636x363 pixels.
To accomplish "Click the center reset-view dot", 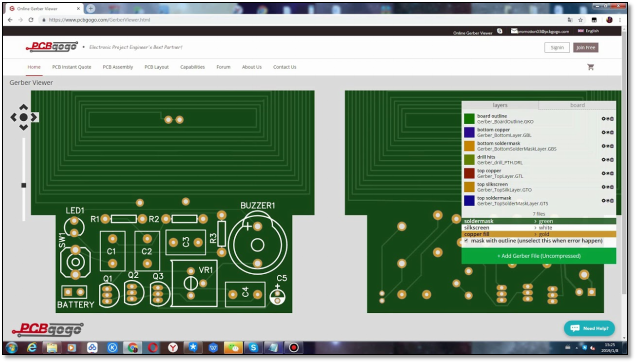I will tap(24, 117).
